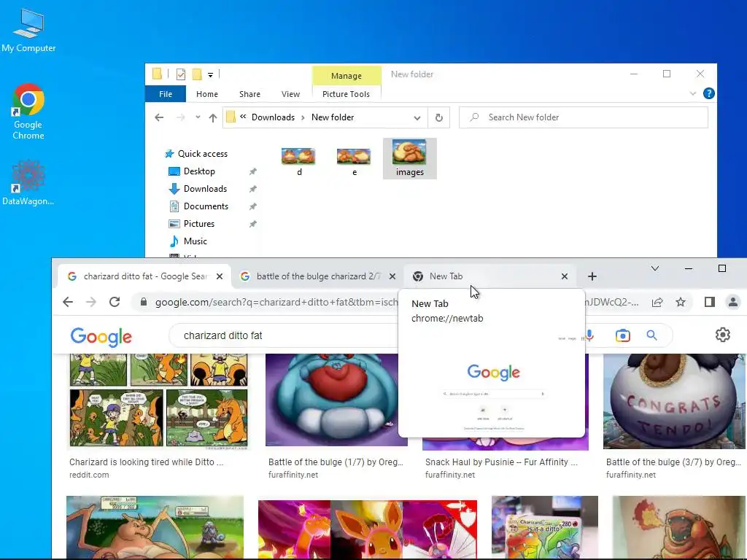Switch to battle of the bulge tab

click(317, 276)
